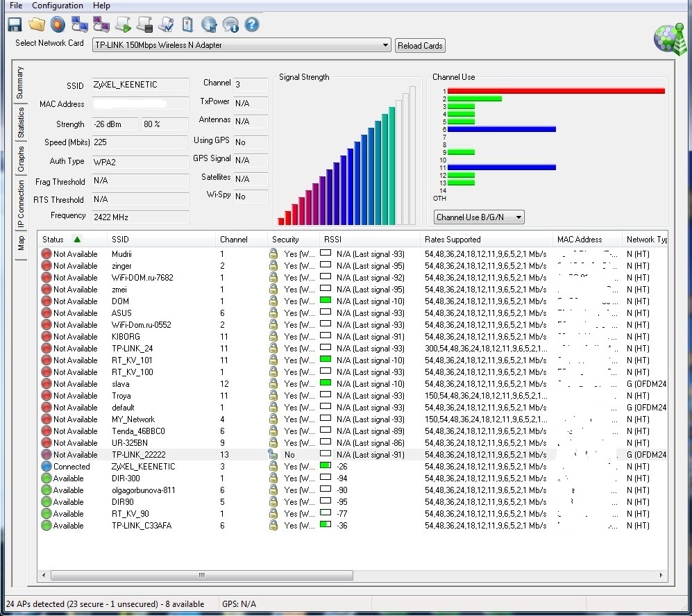Open the Select Network Card dropdown
The image size is (692, 616).
point(242,45)
